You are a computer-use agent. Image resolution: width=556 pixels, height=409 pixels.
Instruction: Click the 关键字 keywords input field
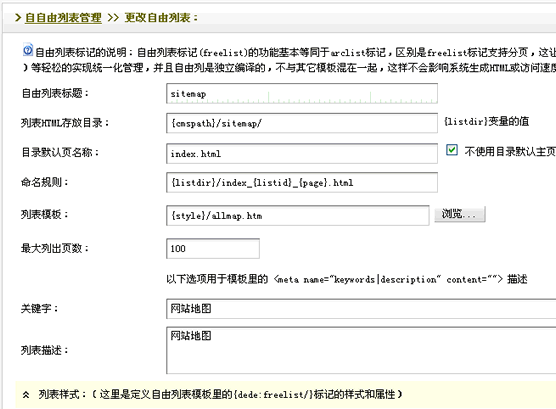(x=361, y=309)
